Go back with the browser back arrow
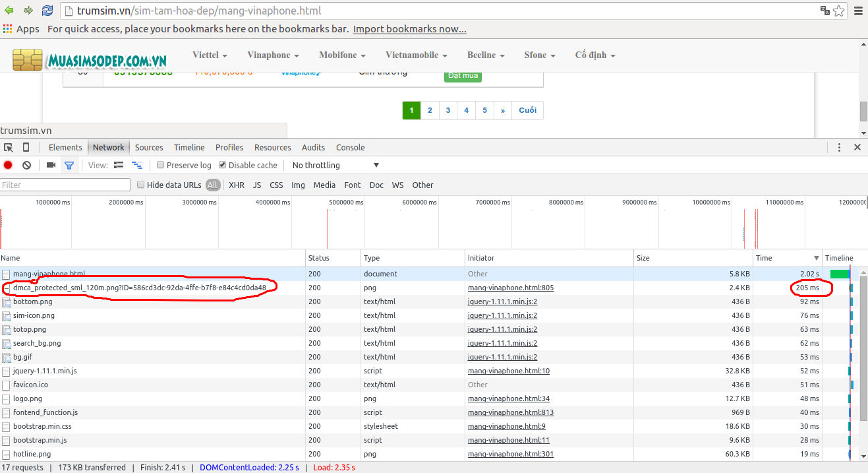The height and width of the screenshot is (473, 868). pyautogui.click(x=10, y=11)
